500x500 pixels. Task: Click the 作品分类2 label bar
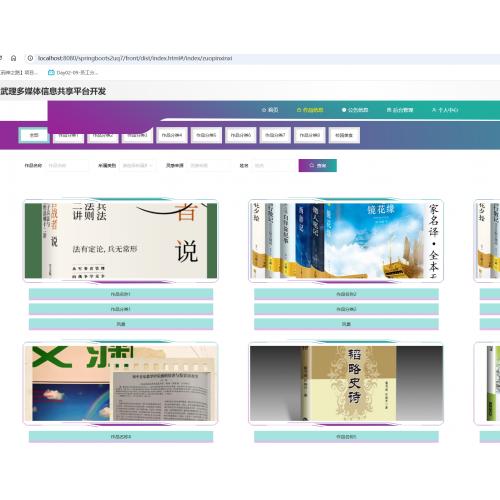[x=346, y=309]
